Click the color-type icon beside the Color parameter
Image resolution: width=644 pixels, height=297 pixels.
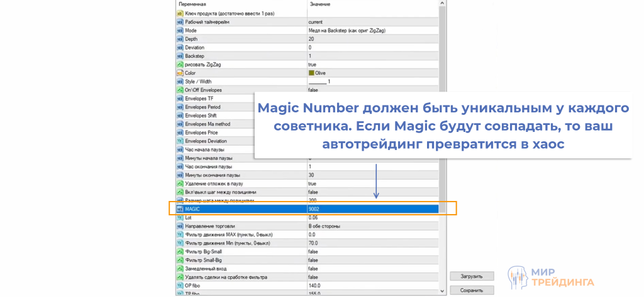(180, 73)
